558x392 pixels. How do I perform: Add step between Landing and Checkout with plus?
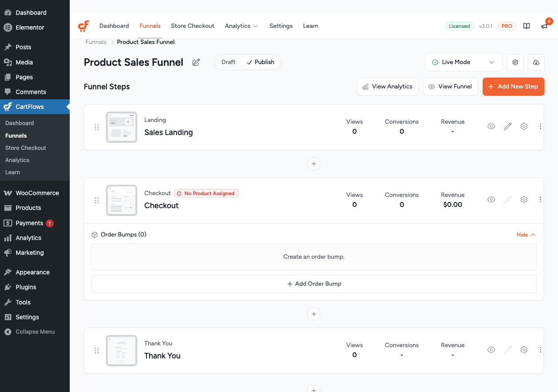coord(314,164)
